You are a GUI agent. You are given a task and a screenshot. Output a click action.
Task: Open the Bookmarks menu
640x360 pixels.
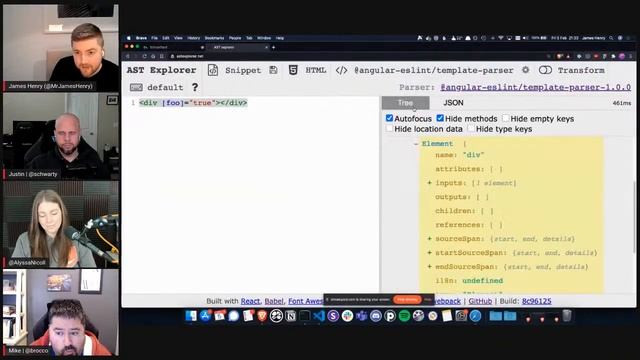pyautogui.click(x=214, y=38)
